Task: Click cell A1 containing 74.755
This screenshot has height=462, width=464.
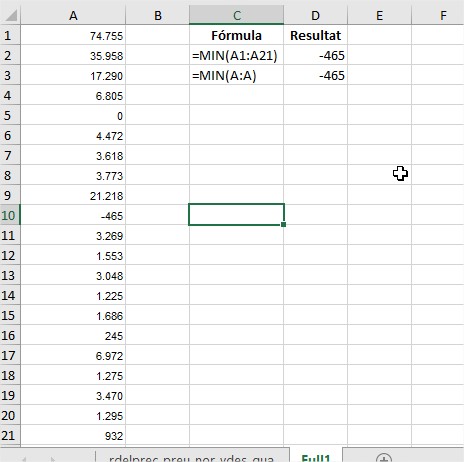Action: pos(73,35)
